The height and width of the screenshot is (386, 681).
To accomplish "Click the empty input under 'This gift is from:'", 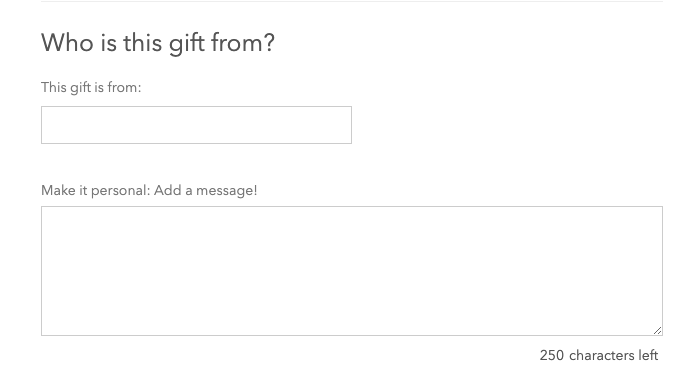I will pos(196,125).
